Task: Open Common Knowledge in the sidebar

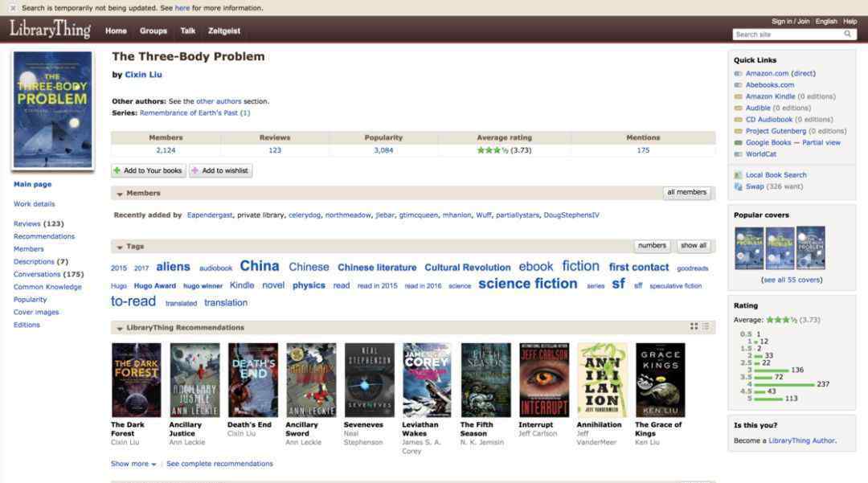Action: tap(47, 287)
